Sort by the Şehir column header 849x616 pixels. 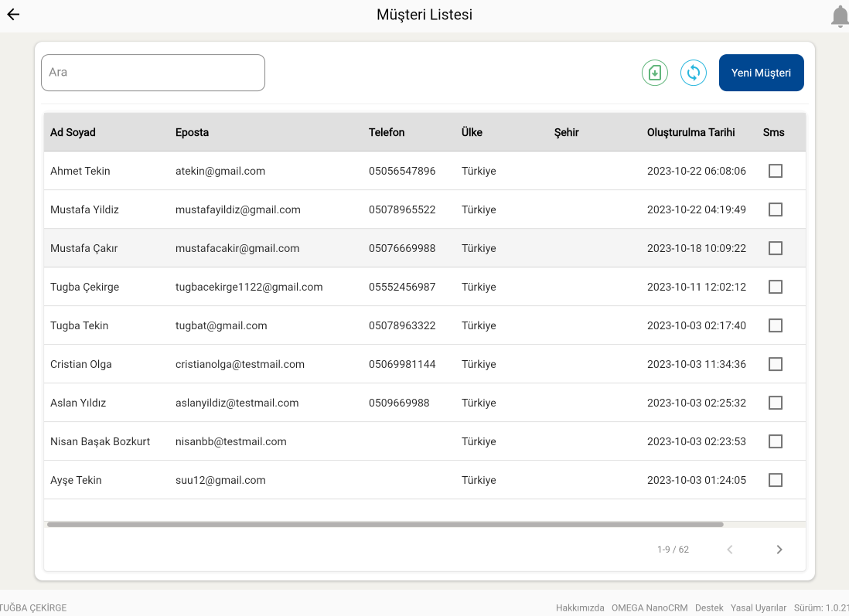click(x=566, y=132)
